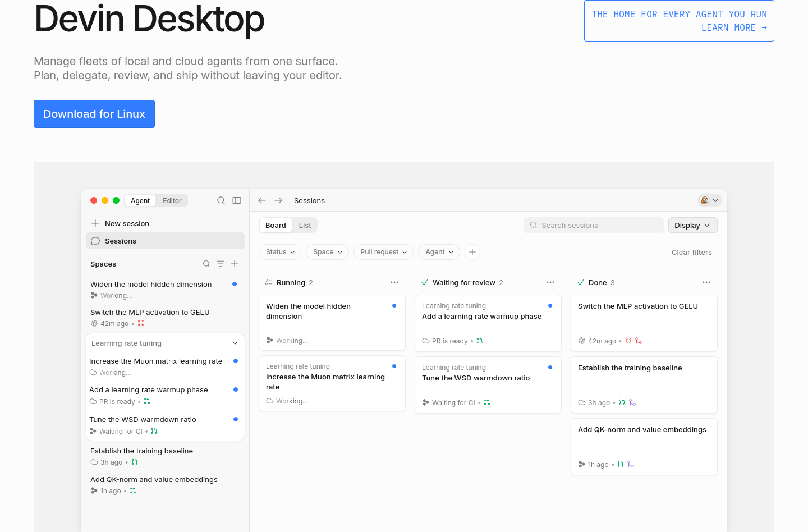Image resolution: width=808 pixels, height=532 pixels.
Task: Open the Done column's three-dot menu
Action: [x=706, y=282]
